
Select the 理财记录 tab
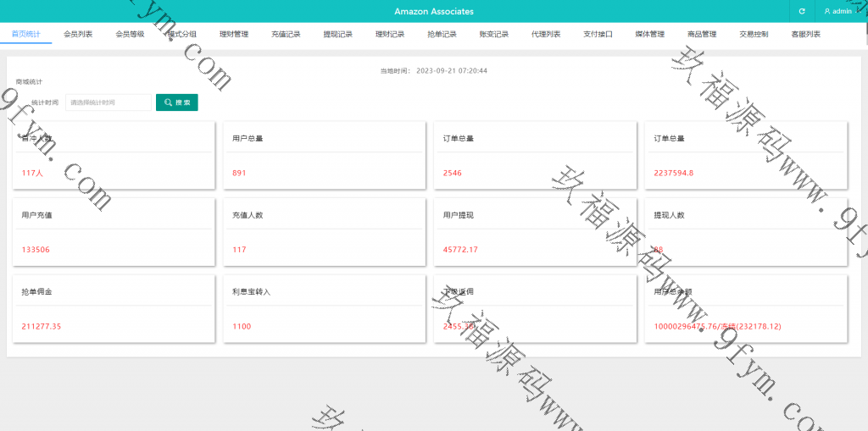tap(390, 34)
